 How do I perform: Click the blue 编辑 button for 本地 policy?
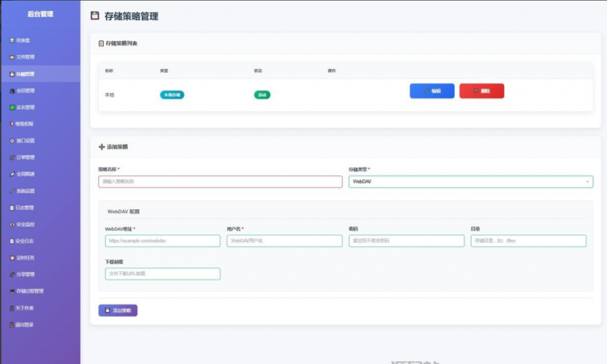point(432,91)
